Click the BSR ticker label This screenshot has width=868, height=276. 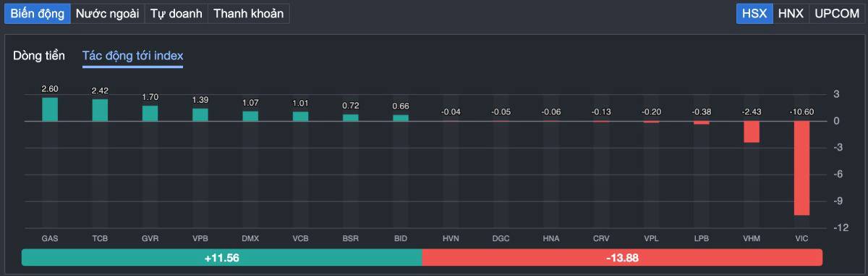click(351, 238)
